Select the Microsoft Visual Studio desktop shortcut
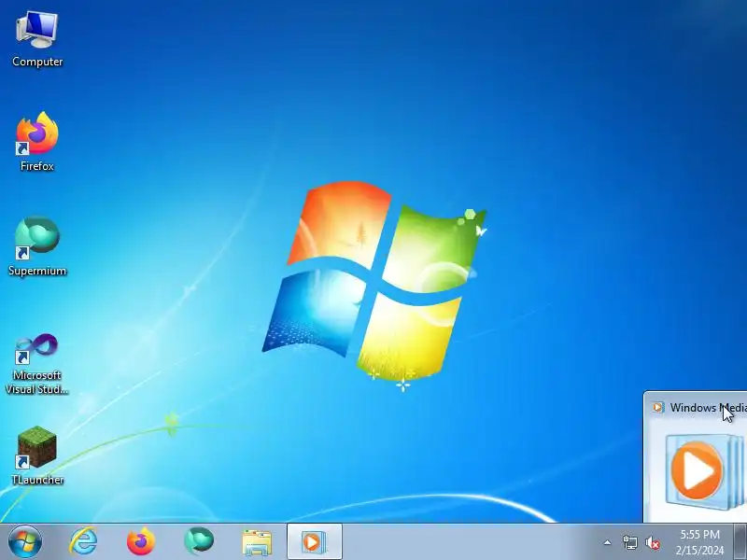Screen dimensions: 747x560 [x=37, y=364]
